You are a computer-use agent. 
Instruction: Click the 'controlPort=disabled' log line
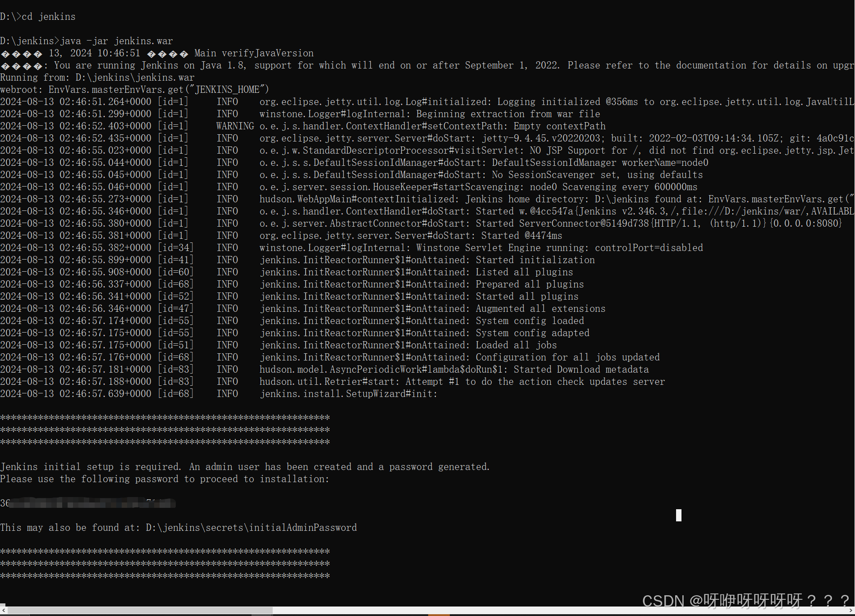click(x=352, y=247)
